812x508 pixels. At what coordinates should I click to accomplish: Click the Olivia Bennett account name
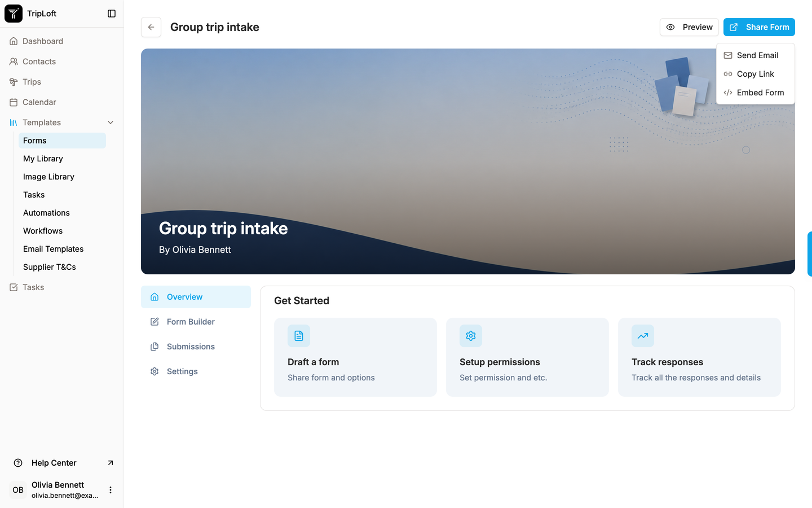coord(58,485)
